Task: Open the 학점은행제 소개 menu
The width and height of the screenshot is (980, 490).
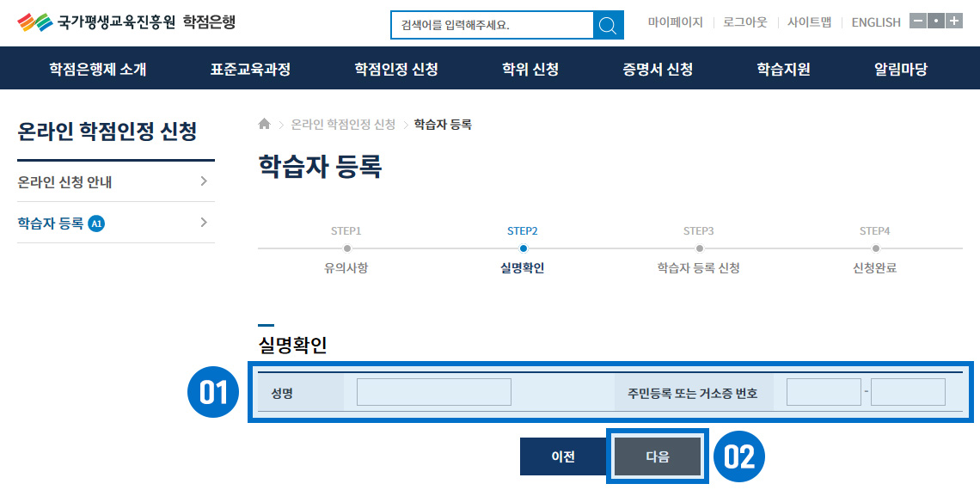Action: tap(98, 69)
